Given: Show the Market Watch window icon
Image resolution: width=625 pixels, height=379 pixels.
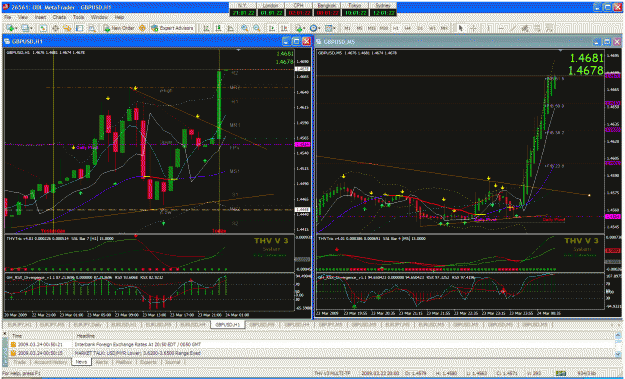Looking at the screenshot, I should 43,28.
